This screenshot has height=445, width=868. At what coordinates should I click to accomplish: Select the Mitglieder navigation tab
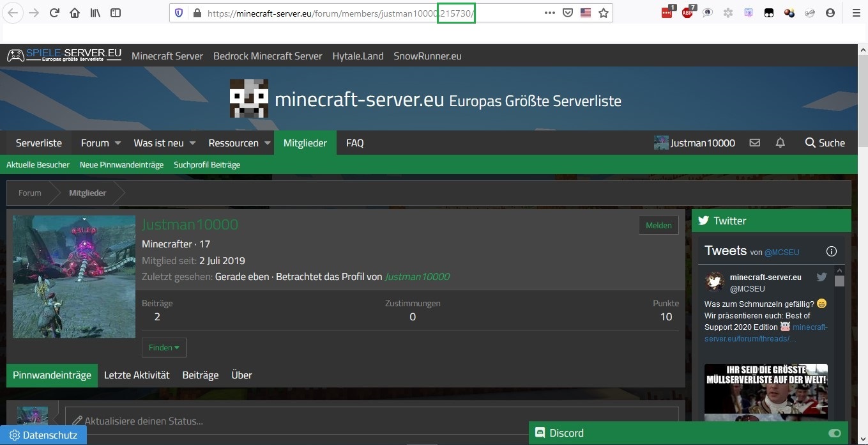pyautogui.click(x=305, y=143)
